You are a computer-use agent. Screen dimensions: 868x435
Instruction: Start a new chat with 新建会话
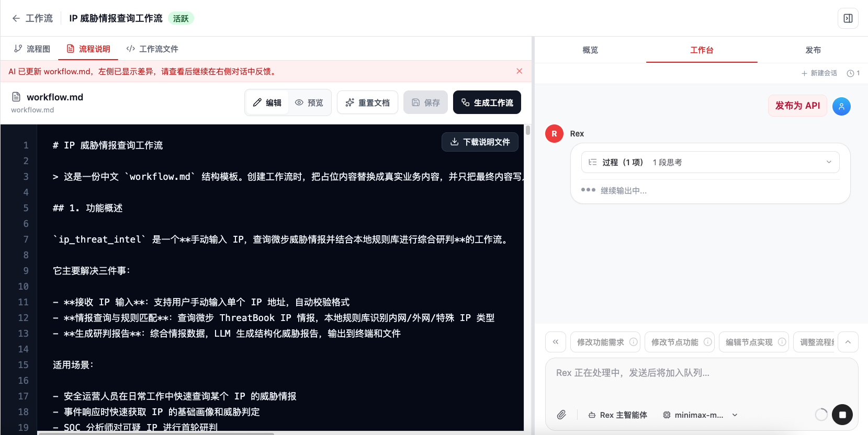click(x=819, y=73)
